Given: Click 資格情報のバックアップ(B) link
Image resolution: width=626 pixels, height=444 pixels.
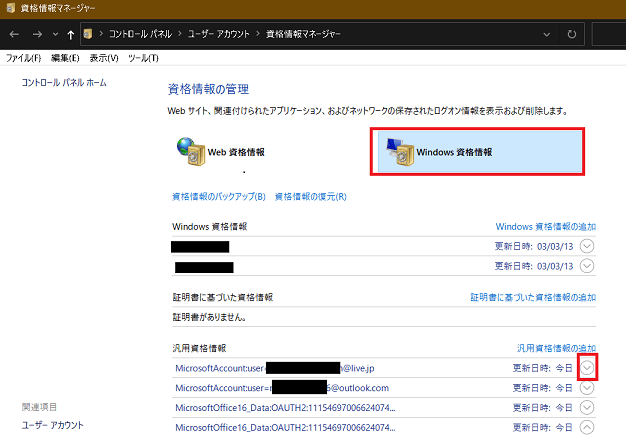Looking at the screenshot, I should [x=218, y=196].
